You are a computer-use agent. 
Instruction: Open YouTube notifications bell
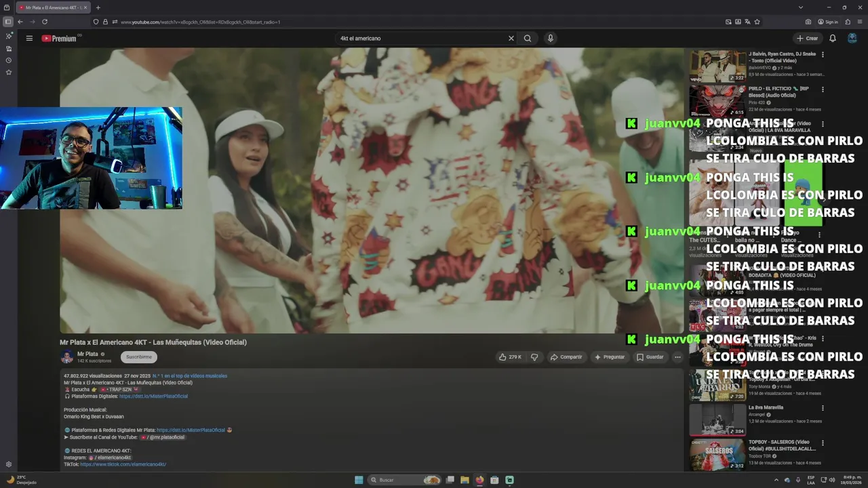click(833, 39)
